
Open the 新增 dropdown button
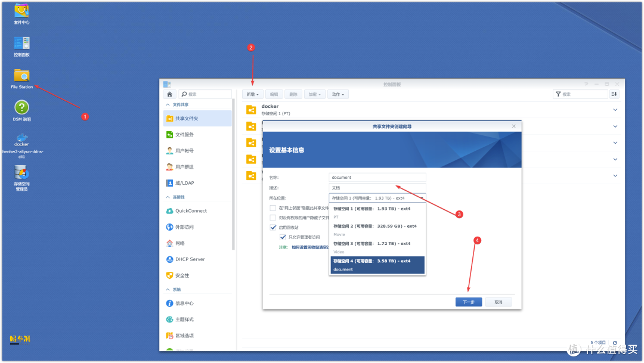[x=252, y=94]
